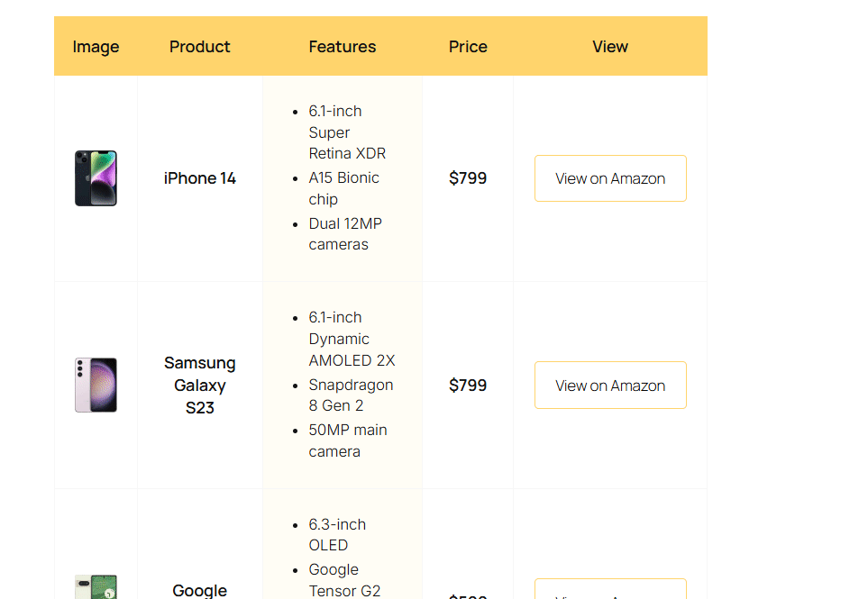Click the iPhone 14 product name

pos(199,178)
